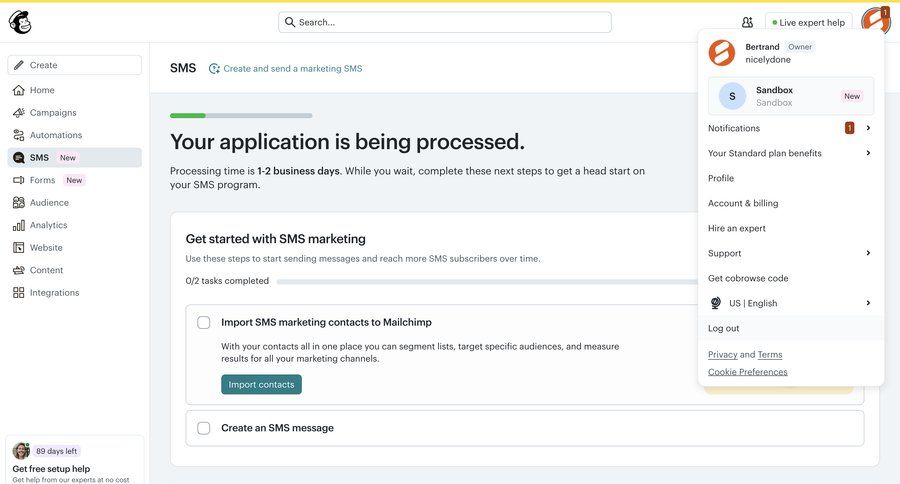
Task: Click the Campaigns sidebar label
Action: coord(53,113)
